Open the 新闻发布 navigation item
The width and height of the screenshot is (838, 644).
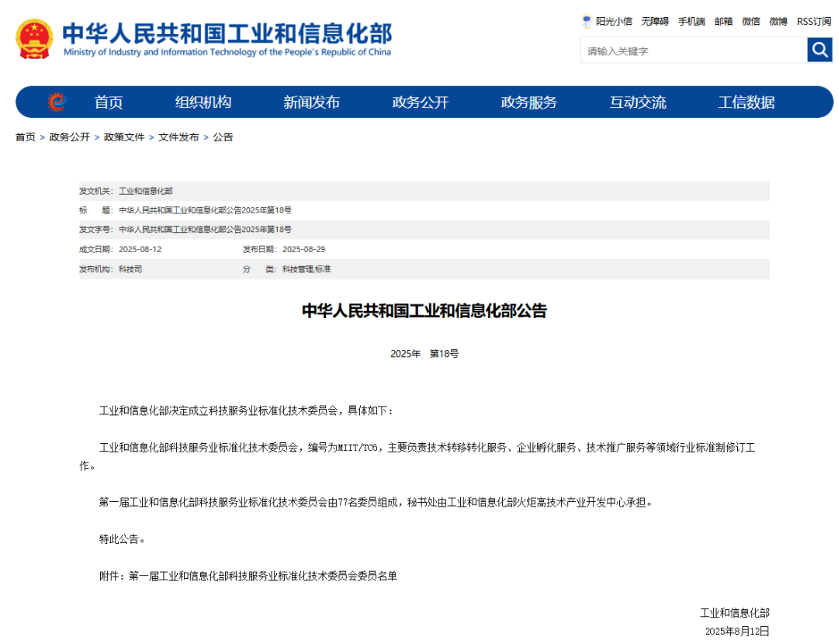[x=312, y=102]
